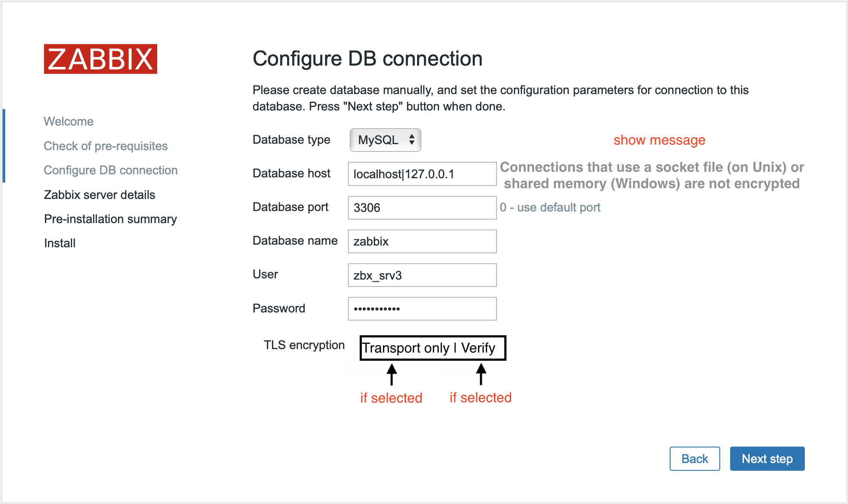This screenshot has height=504, width=848.
Task: Focus the Database port field
Action: [x=422, y=208]
